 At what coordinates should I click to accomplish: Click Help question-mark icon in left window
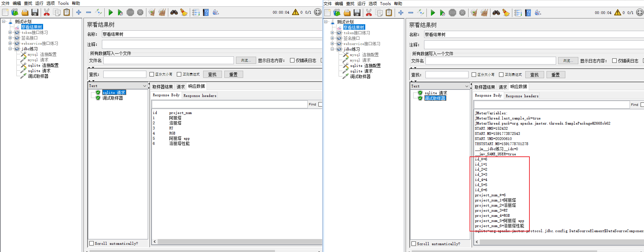tap(206, 12)
